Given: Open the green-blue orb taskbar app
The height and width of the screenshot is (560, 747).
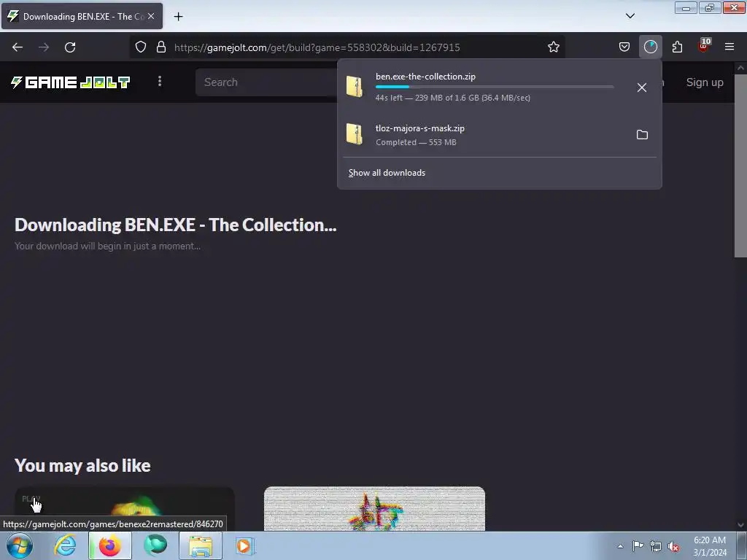Looking at the screenshot, I should coord(156,545).
